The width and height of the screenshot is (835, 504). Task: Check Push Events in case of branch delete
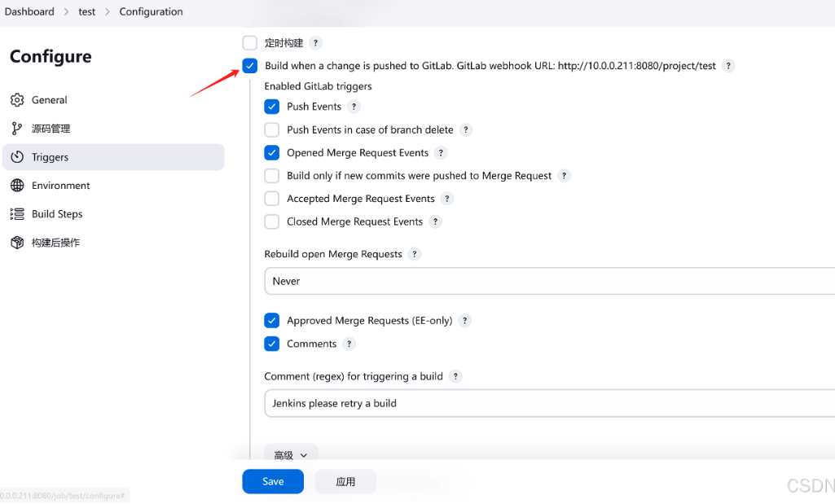click(271, 129)
